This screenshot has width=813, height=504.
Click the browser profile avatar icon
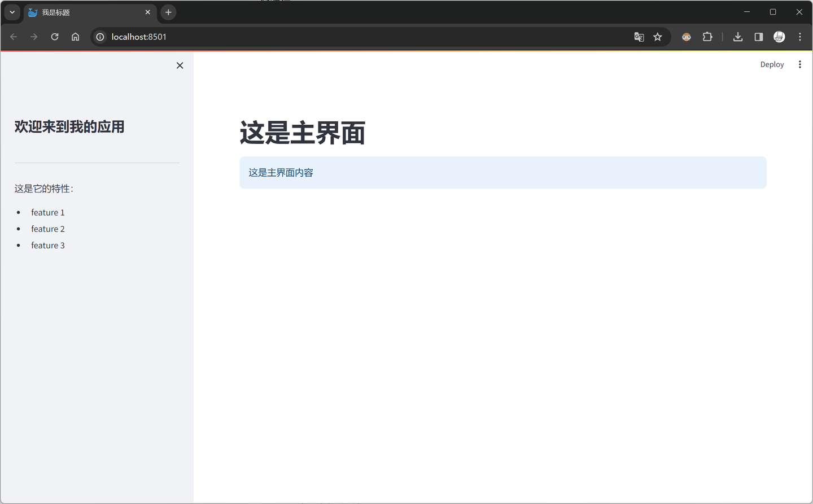(779, 37)
